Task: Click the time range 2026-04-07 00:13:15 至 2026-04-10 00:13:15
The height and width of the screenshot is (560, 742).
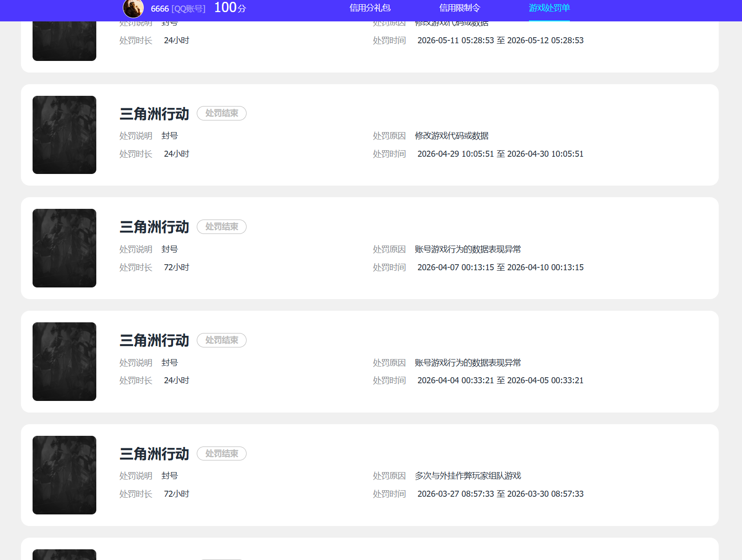Action: click(x=501, y=267)
